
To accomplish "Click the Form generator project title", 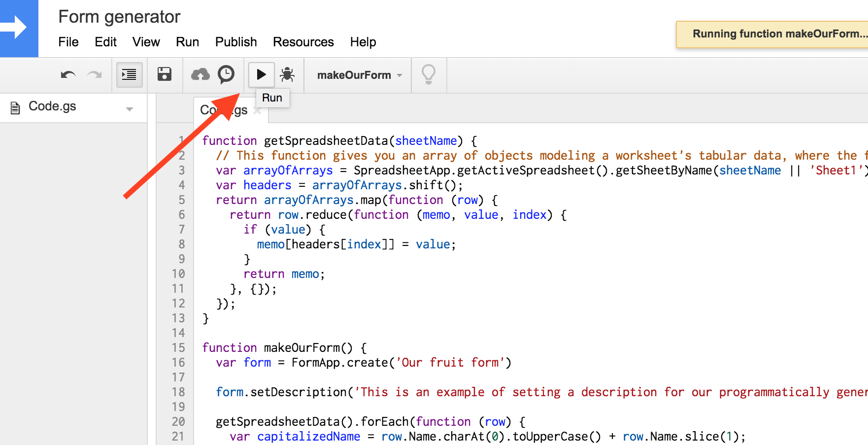I will 119,16.
